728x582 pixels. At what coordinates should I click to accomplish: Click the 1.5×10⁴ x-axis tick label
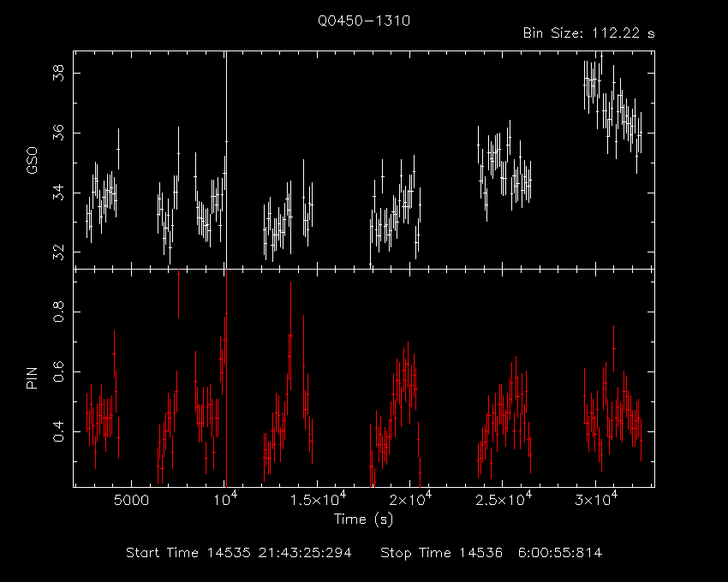click(318, 499)
